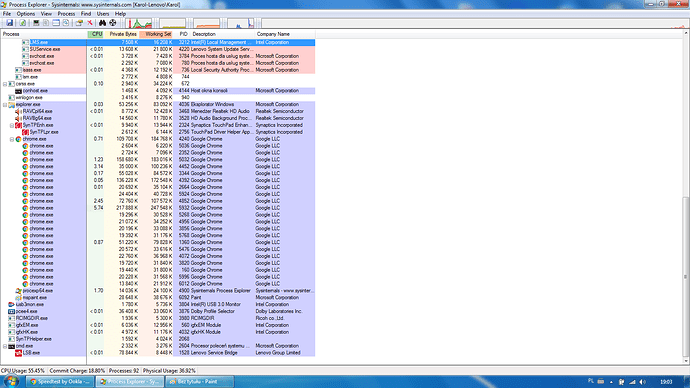Image resolution: width=690 pixels, height=388 pixels.
Task: Toggle Show Lower Pane toolbar icon
Action: pyautogui.click(x=56, y=23)
